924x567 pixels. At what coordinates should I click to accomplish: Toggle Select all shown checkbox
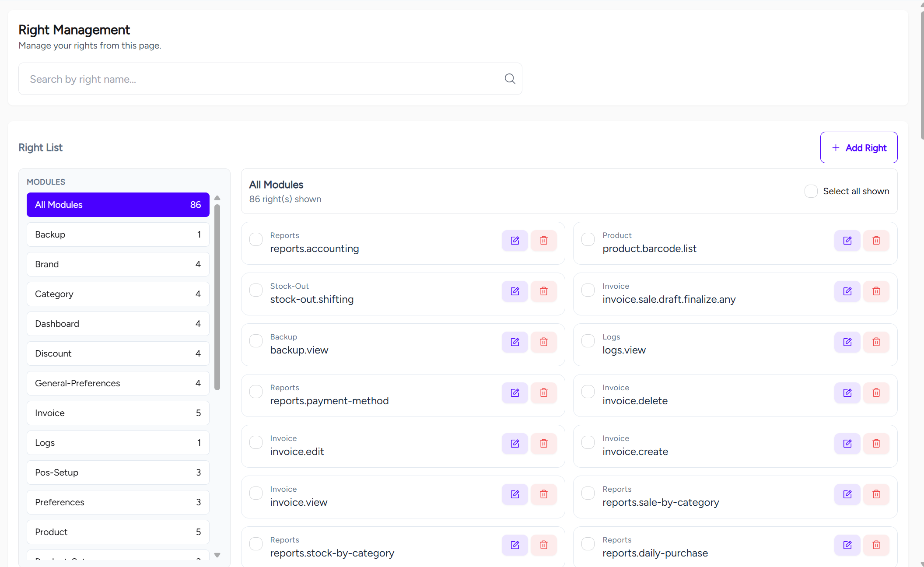811,191
